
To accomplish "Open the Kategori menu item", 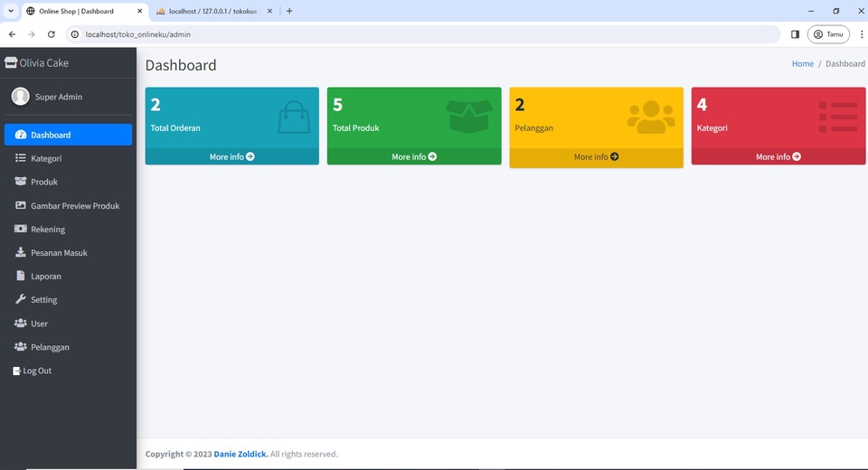I will [68, 158].
